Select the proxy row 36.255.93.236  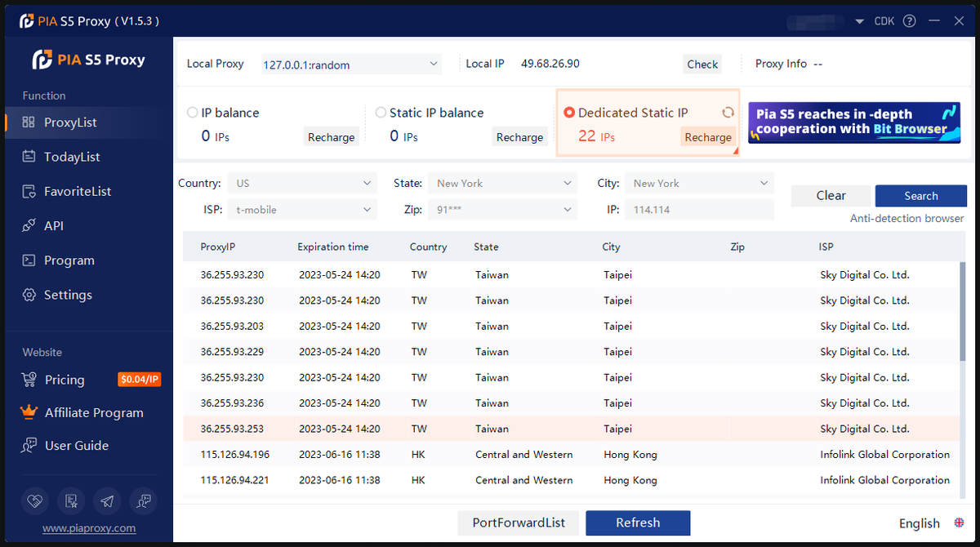(x=570, y=402)
